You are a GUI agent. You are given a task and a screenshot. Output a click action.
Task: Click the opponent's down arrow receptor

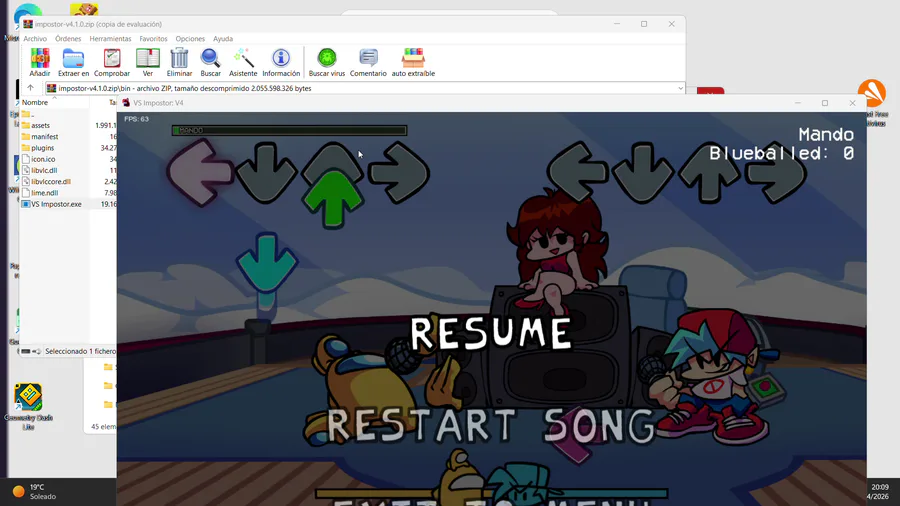tap(266, 172)
